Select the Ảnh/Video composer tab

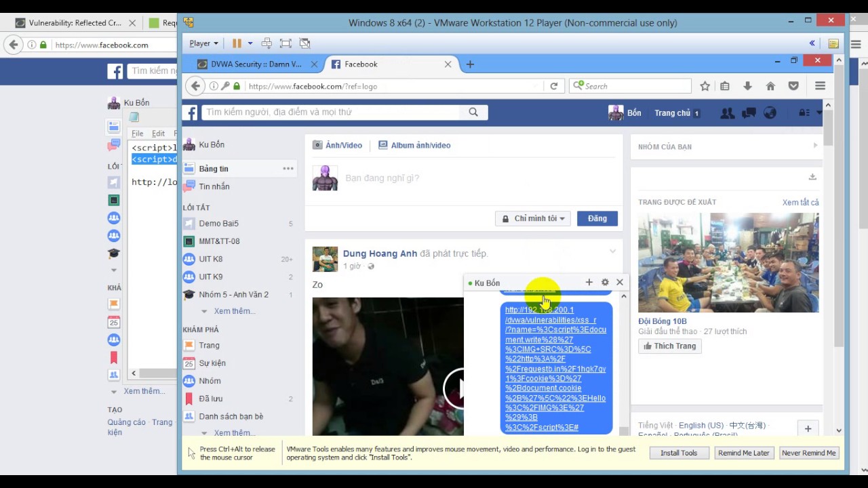[337, 145]
